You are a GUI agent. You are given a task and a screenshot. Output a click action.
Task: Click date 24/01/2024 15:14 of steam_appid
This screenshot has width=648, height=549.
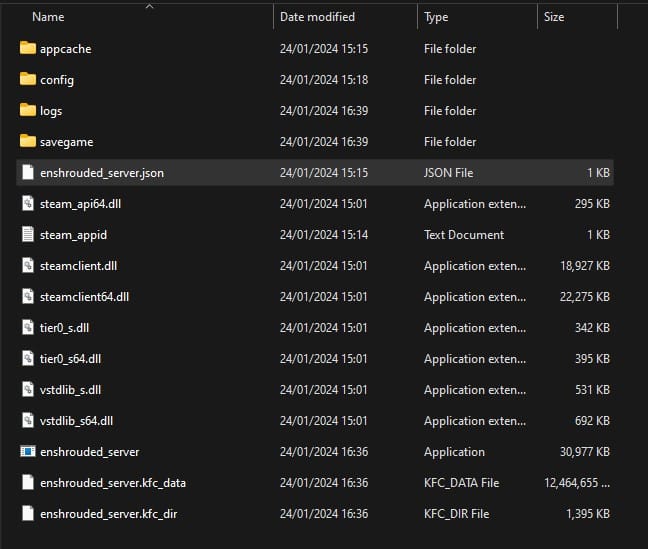[324, 235]
